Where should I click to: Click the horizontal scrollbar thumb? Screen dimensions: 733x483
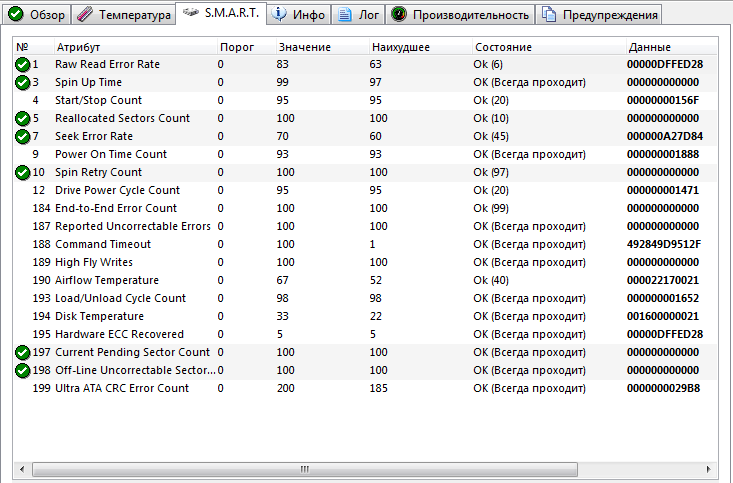tap(305, 469)
